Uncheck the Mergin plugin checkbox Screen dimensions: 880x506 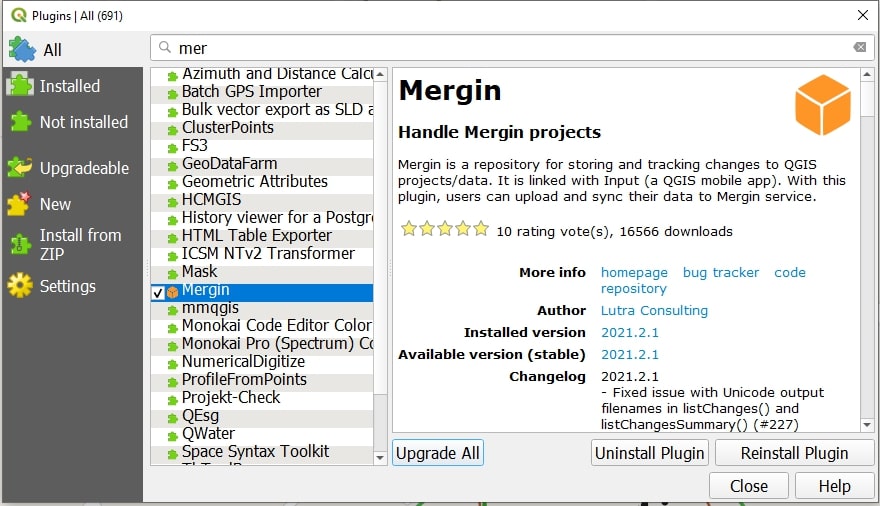pyautogui.click(x=157, y=291)
